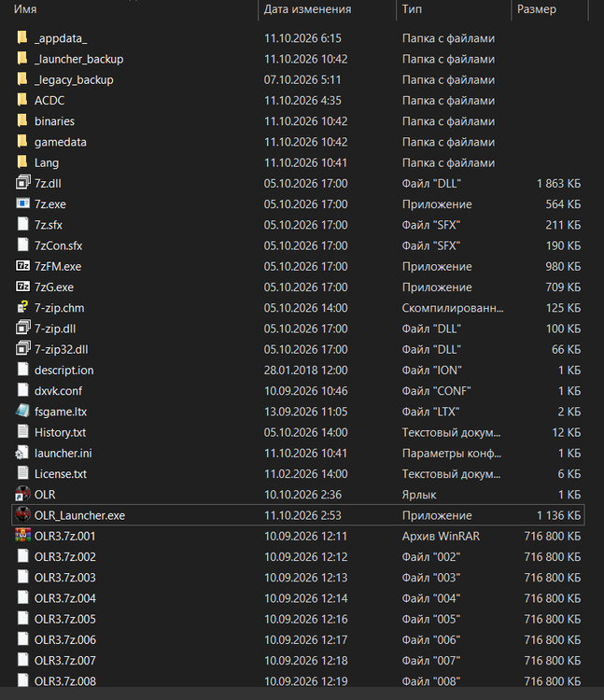The width and height of the screenshot is (604, 700).
Task: Click the date 07.10.2026 5:11
Action: pyautogui.click(x=302, y=79)
